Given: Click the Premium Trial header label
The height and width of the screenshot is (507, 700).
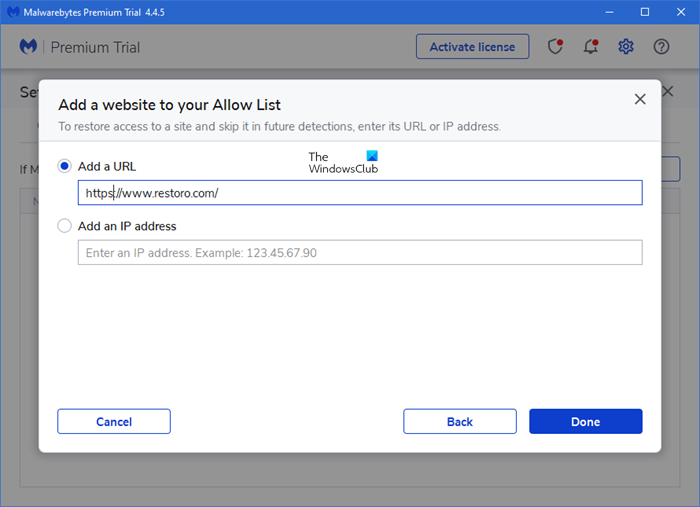Looking at the screenshot, I should [x=95, y=47].
